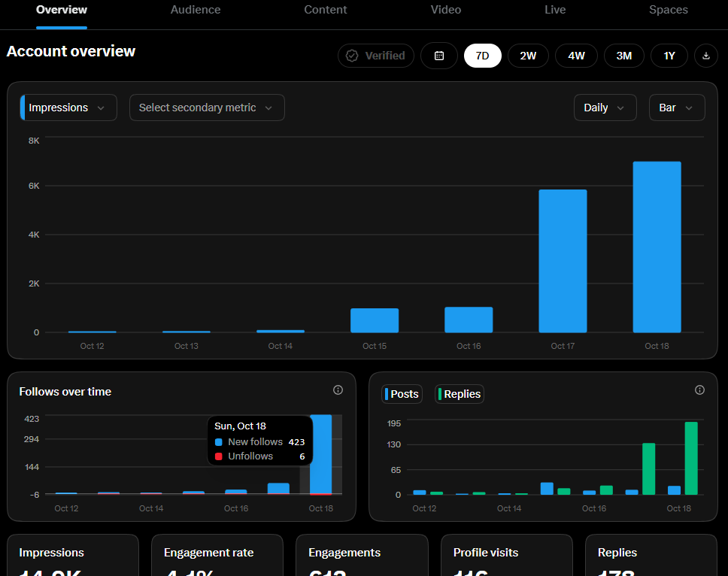The image size is (728, 576).
Task: Open the Impressions primary metric dropdown
Action: pyautogui.click(x=68, y=108)
